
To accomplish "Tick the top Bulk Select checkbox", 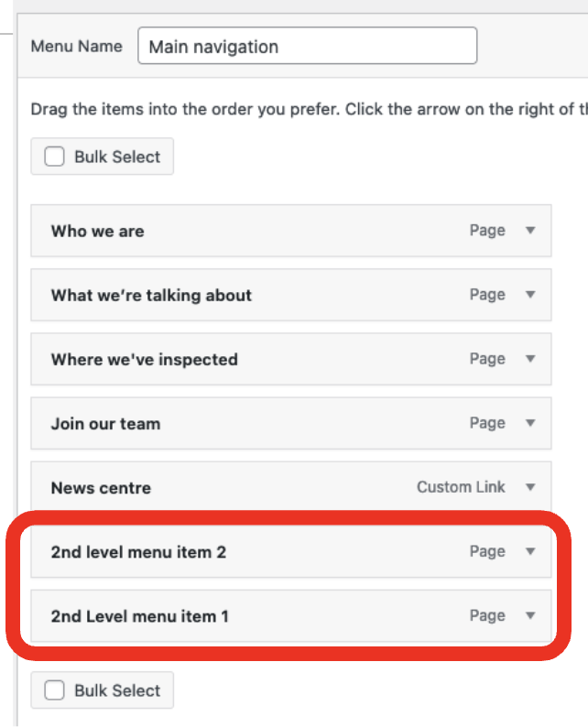I will click(55, 157).
